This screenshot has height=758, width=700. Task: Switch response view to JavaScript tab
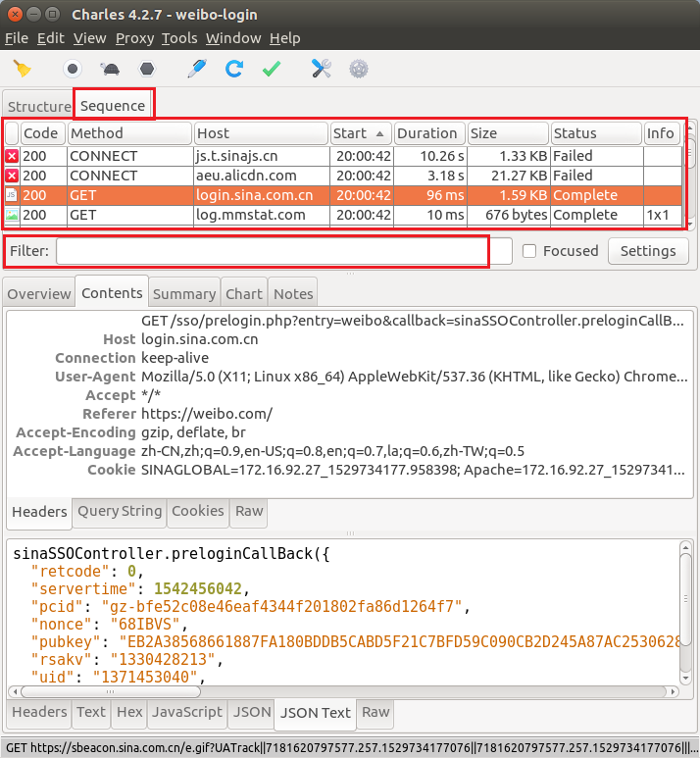point(187,712)
